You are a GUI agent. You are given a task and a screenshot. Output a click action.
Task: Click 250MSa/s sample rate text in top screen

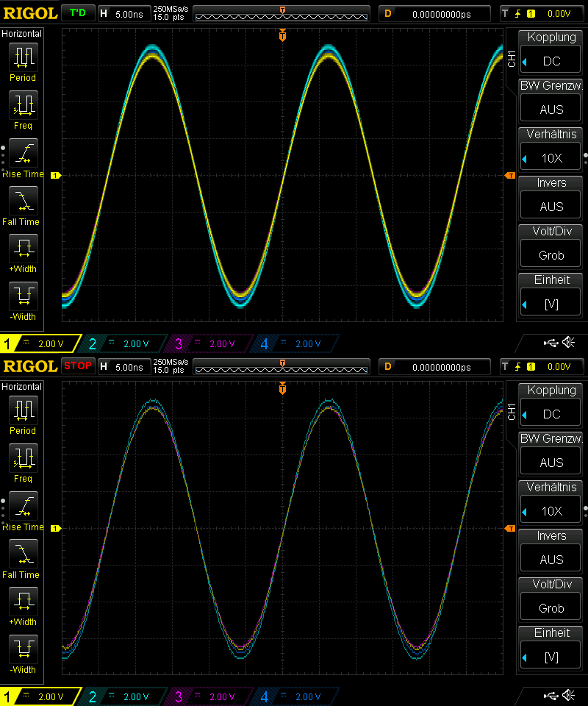(x=171, y=9)
